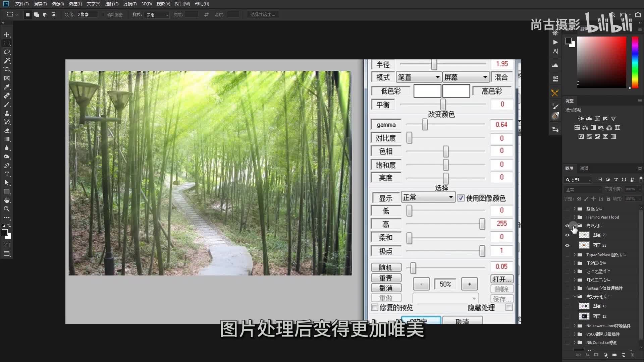
Task: Select the Hand tool
Action: point(7,200)
